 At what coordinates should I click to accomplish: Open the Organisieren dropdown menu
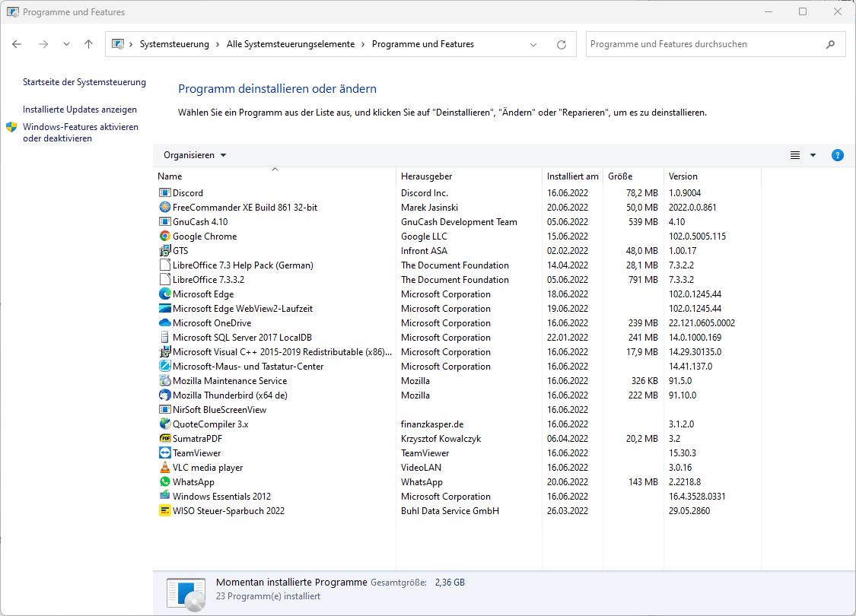click(x=194, y=155)
